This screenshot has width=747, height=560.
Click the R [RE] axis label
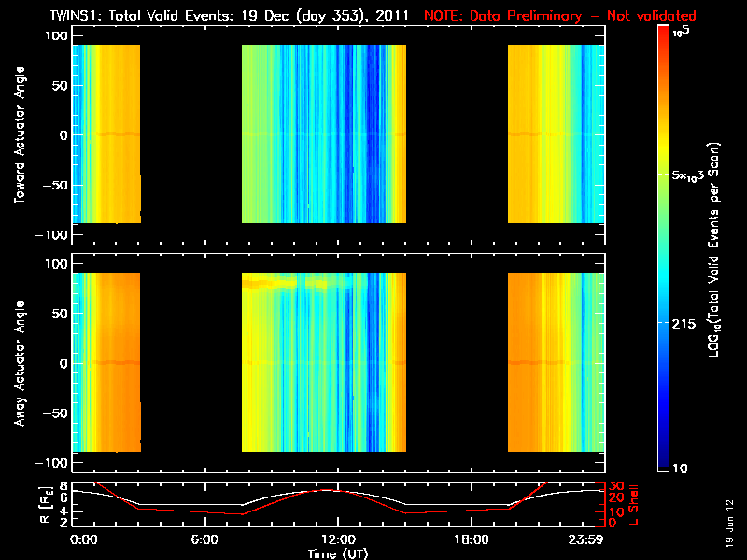(x=45, y=505)
